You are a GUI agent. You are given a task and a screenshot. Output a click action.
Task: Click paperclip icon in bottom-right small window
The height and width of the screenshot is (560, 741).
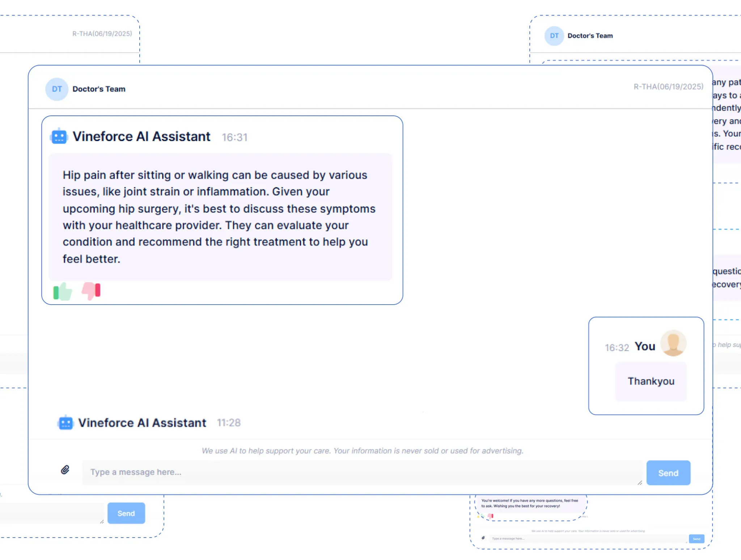(483, 538)
